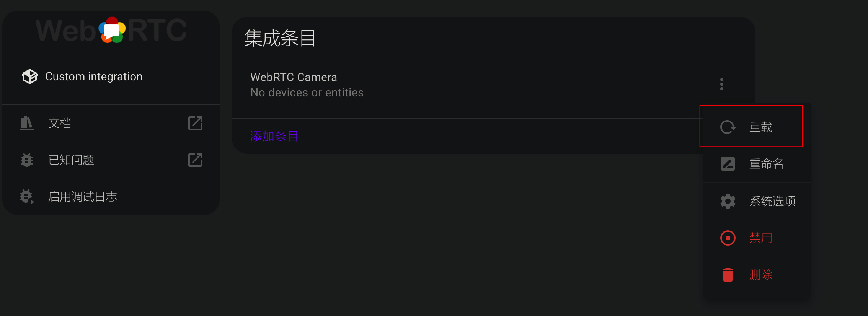Select 系统选项 from the context menu

(773, 200)
